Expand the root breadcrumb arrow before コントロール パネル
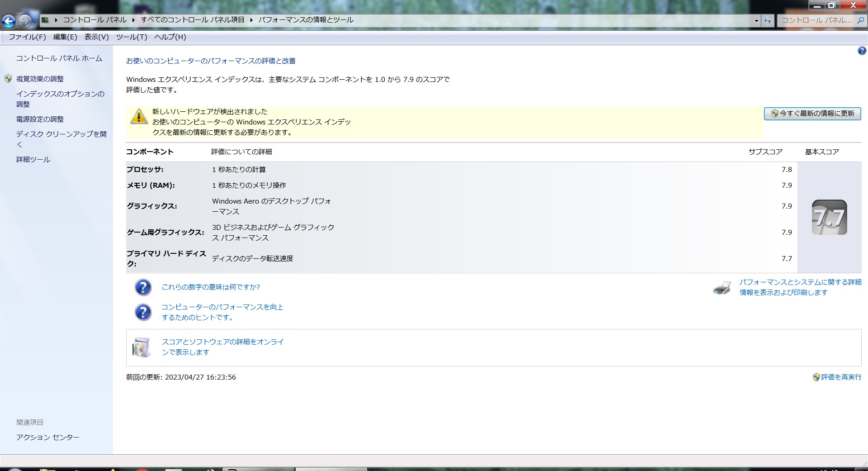 pos(56,20)
